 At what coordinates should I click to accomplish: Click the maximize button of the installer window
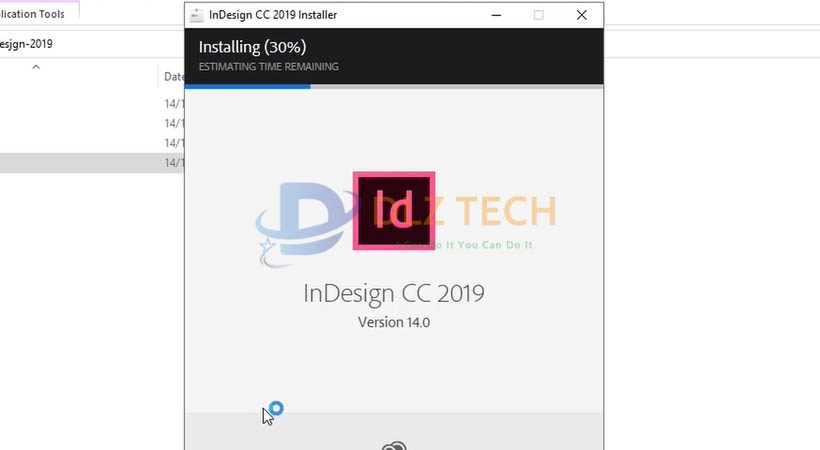point(539,15)
